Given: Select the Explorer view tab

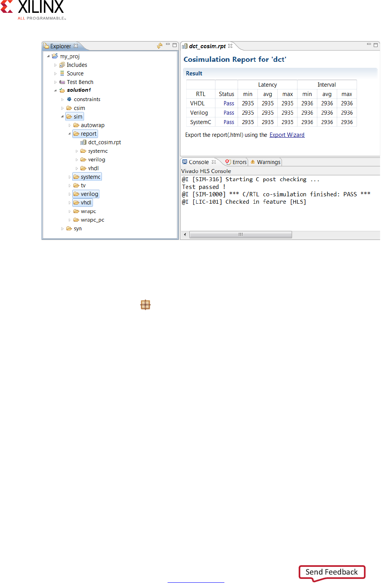Looking at the screenshot, I should (61, 46).
